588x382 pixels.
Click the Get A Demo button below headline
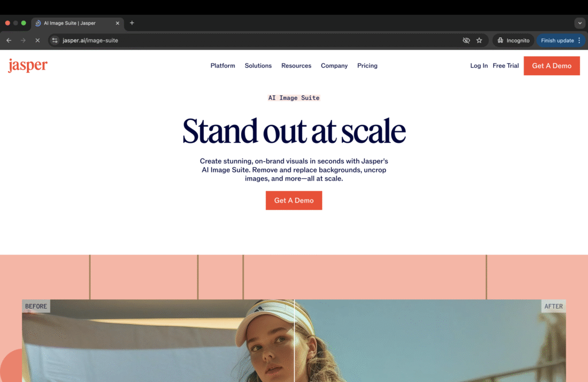tap(293, 201)
